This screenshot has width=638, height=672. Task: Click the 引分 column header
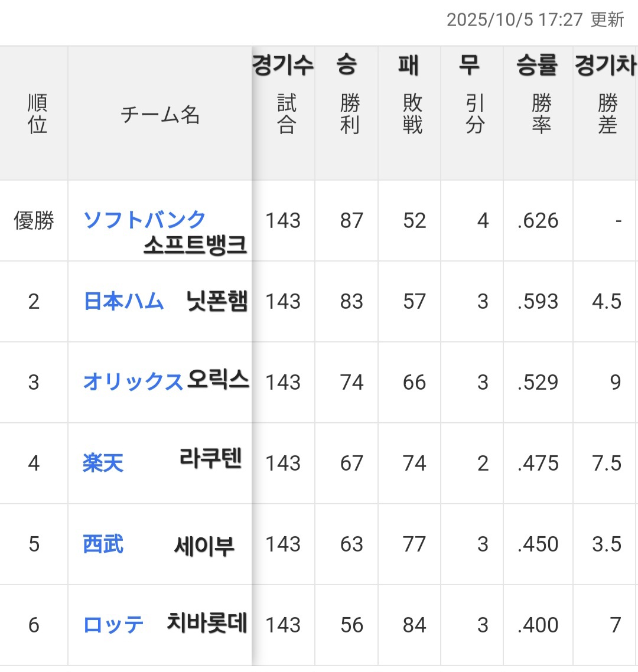tap(475, 114)
